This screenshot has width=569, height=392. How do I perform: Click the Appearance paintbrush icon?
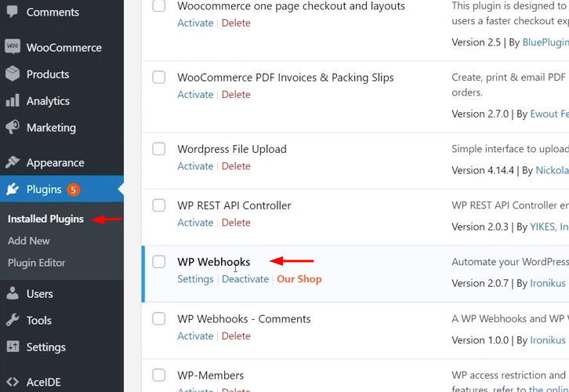tap(13, 162)
